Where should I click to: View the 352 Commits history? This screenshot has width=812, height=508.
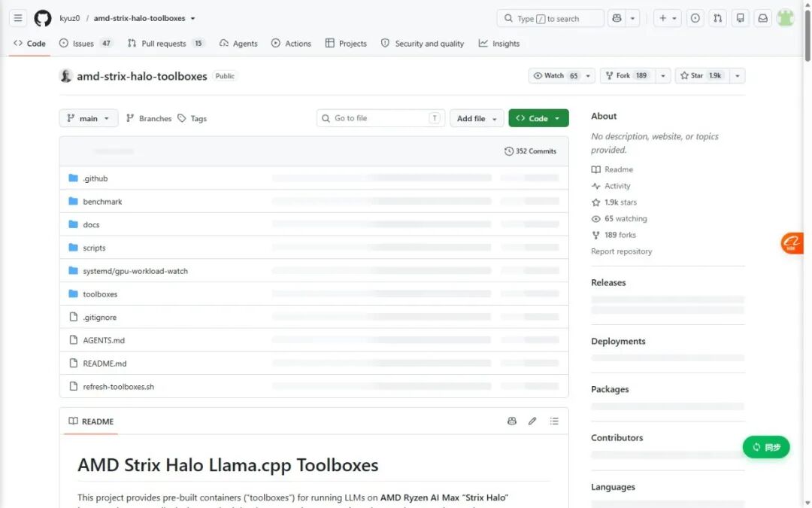(x=530, y=151)
